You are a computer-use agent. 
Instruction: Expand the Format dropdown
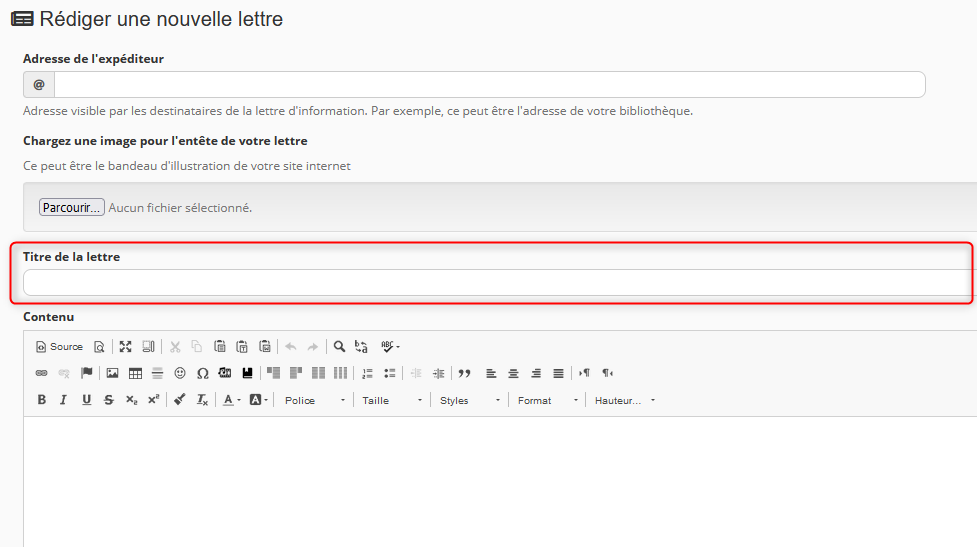pos(547,400)
